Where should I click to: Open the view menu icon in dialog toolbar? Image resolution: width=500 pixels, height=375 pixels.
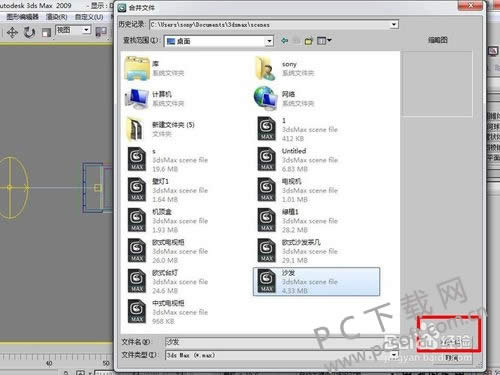[x=324, y=41]
